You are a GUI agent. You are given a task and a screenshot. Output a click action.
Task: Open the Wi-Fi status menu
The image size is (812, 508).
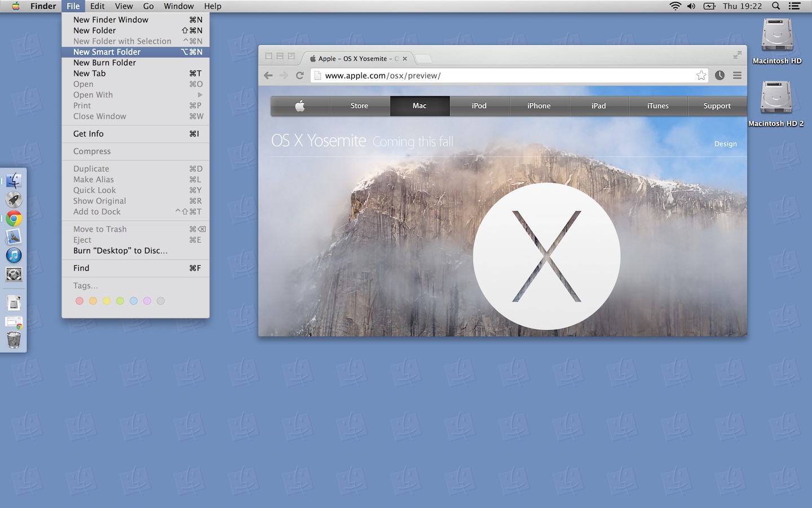click(675, 6)
